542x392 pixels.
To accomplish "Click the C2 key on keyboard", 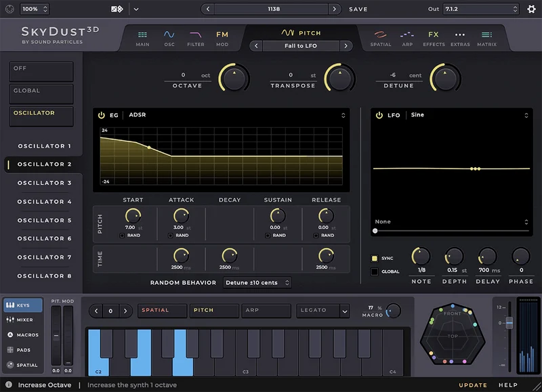I will [98, 352].
